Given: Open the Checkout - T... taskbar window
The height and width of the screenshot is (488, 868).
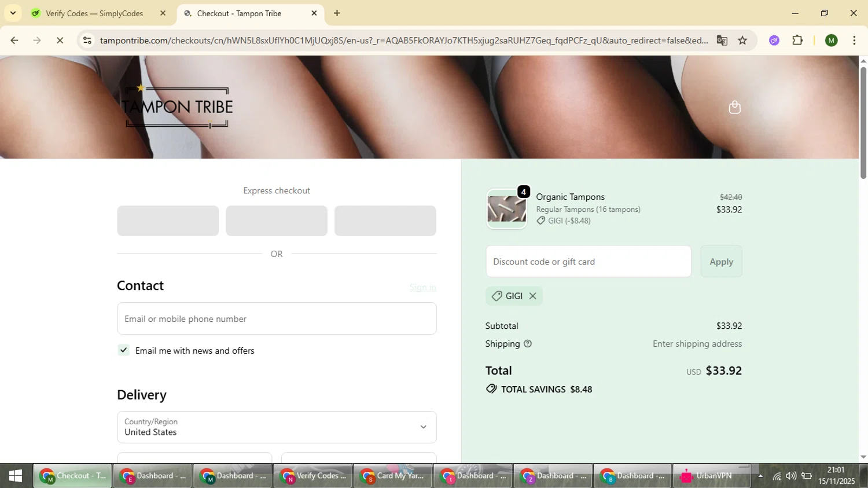Looking at the screenshot, I should click(72, 476).
